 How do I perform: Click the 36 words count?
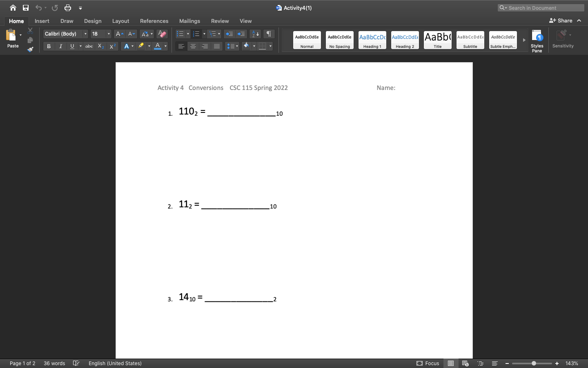(x=54, y=363)
